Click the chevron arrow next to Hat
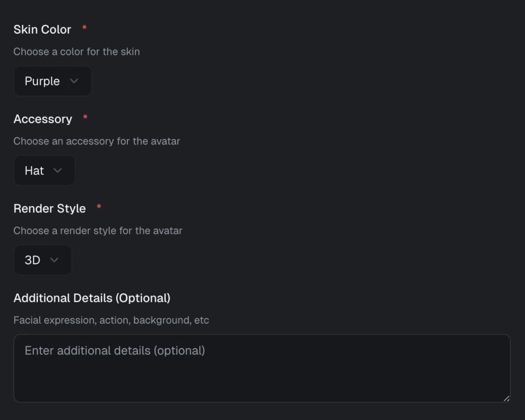The width and height of the screenshot is (525, 420). coord(58,171)
